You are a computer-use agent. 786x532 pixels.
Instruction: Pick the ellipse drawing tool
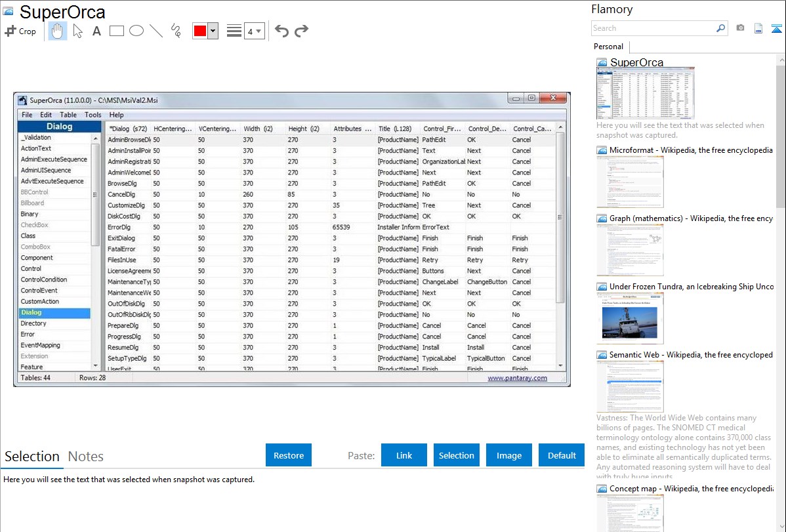[x=136, y=31]
